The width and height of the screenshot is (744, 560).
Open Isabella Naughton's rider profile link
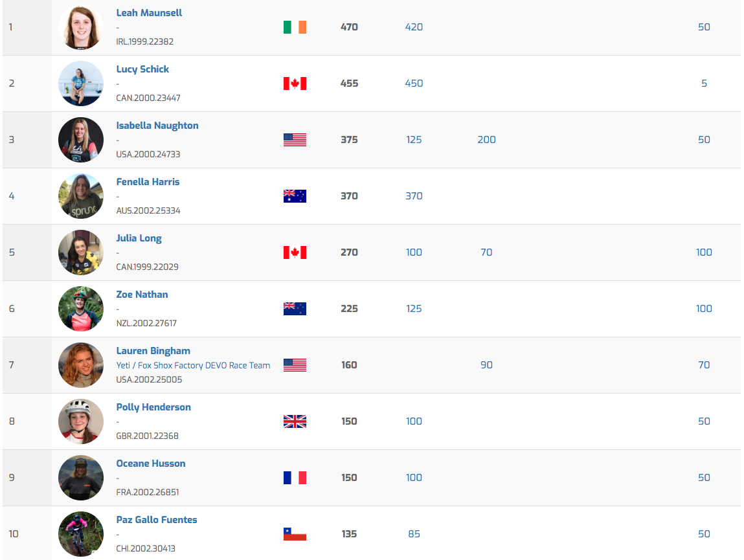click(x=157, y=126)
